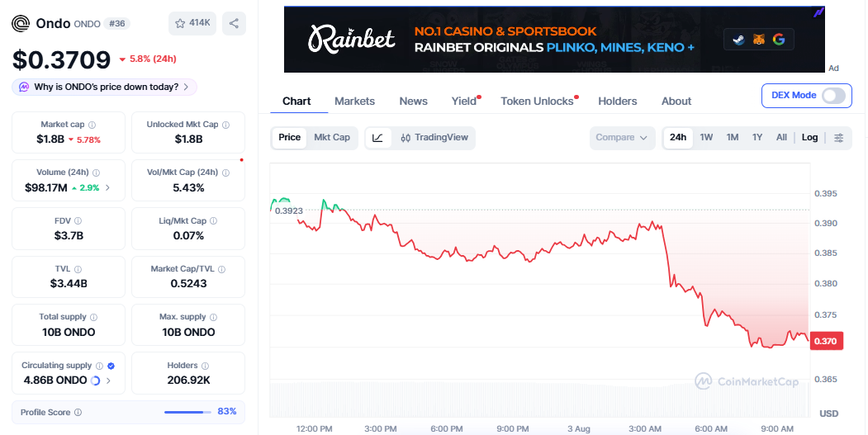Click the Ondo logo icon
The width and height of the screenshot is (868, 435).
click(x=21, y=23)
